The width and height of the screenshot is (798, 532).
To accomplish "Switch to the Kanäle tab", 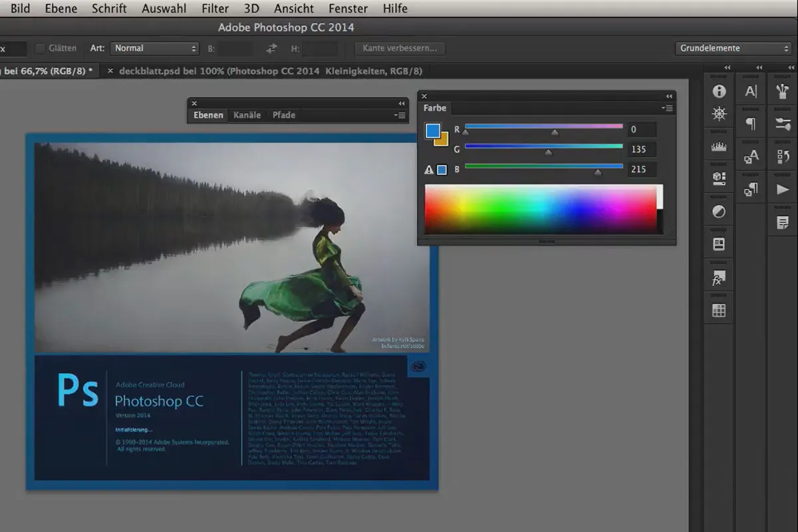I will (247, 115).
